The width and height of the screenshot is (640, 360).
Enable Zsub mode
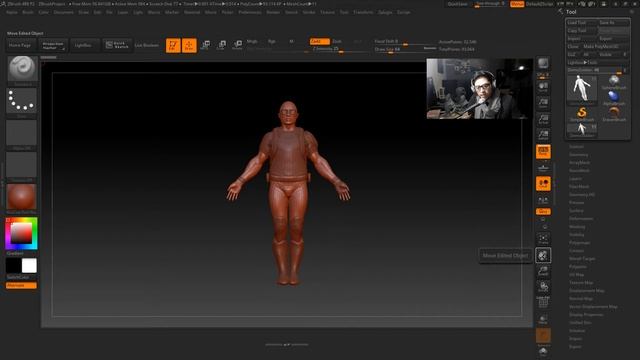click(x=337, y=41)
